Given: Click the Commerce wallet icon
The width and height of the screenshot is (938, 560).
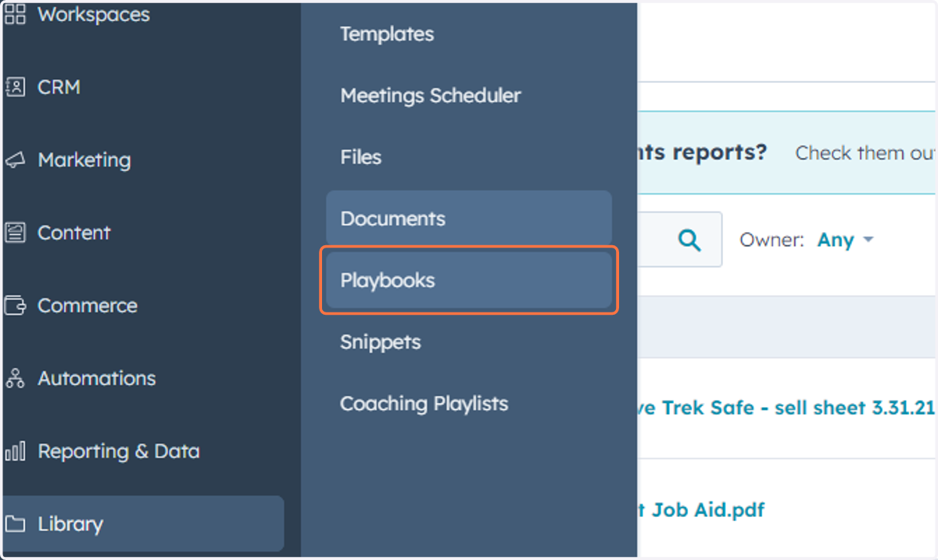Looking at the screenshot, I should point(15,305).
